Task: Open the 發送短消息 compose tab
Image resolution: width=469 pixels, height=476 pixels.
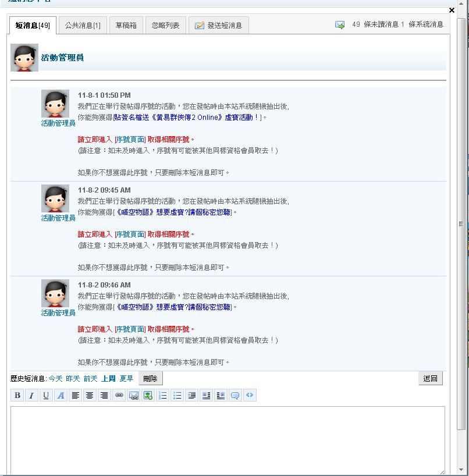Action: click(x=219, y=26)
